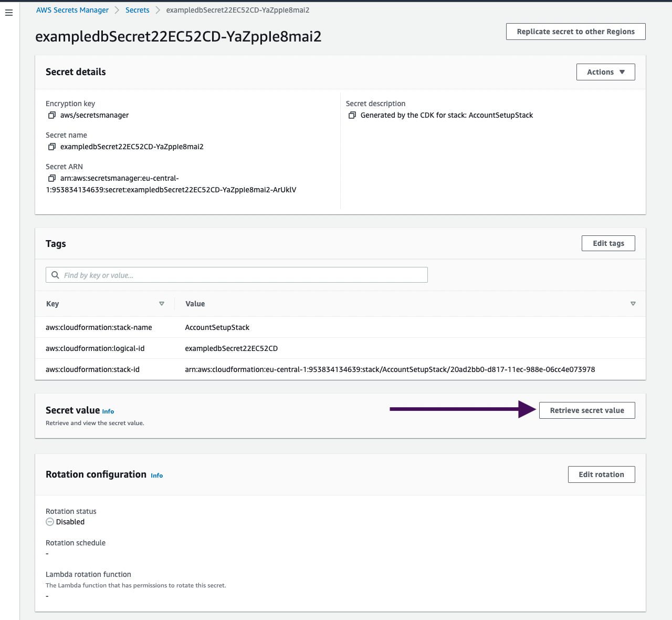Click the Edit tags button

(608, 243)
